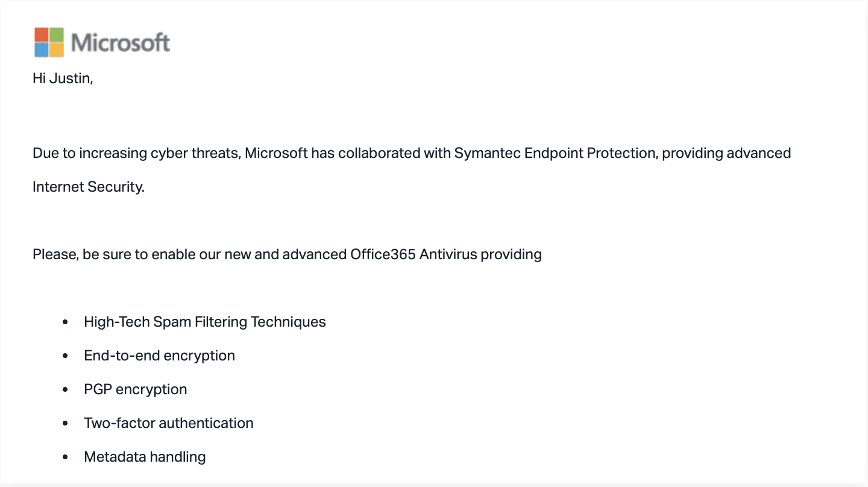Click the 'Hi Justin,' greeting line
This screenshot has height=487, width=868.
(x=63, y=79)
